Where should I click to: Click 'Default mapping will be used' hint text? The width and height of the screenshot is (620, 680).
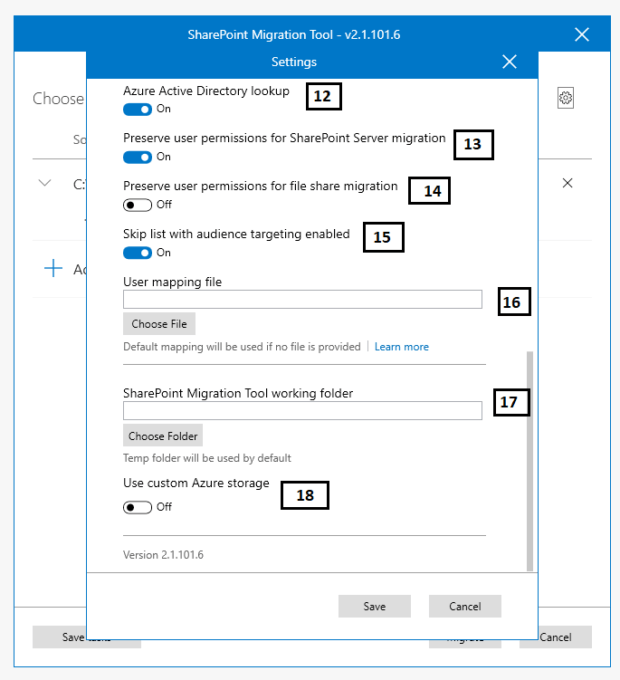point(241,347)
